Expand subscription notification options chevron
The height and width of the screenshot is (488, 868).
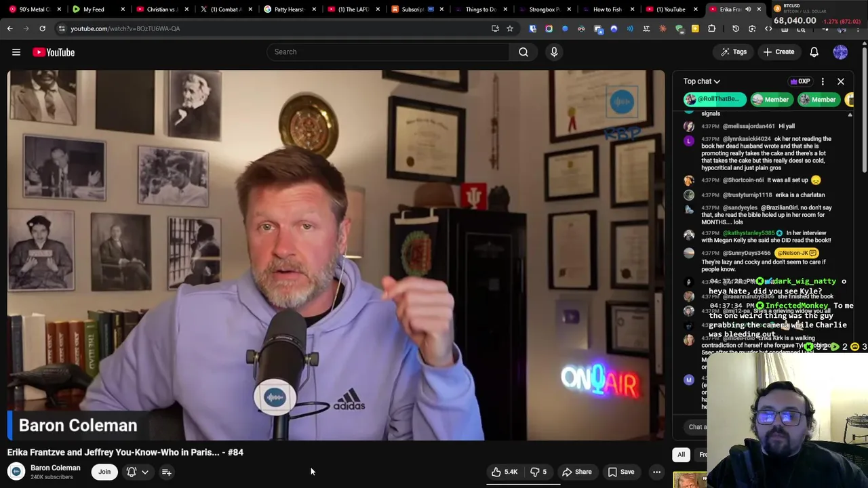pyautogui.click(x=145, y=472)
